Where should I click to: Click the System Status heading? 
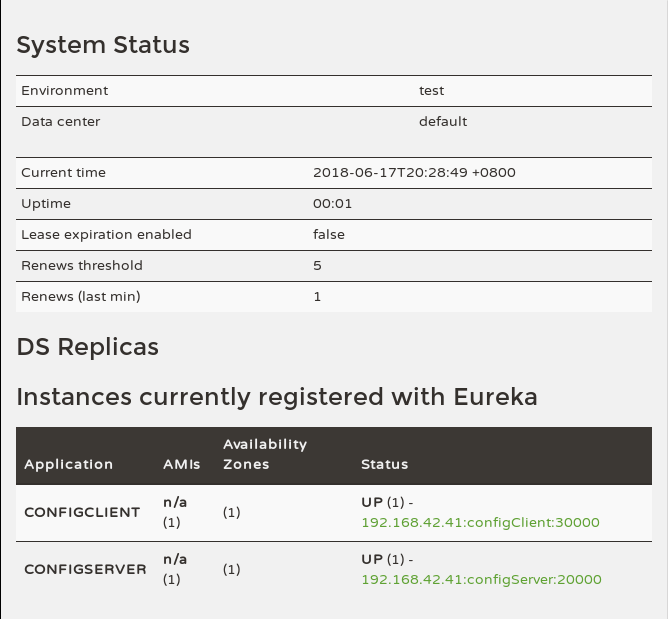pyautogui.click(x=103, y=45)
